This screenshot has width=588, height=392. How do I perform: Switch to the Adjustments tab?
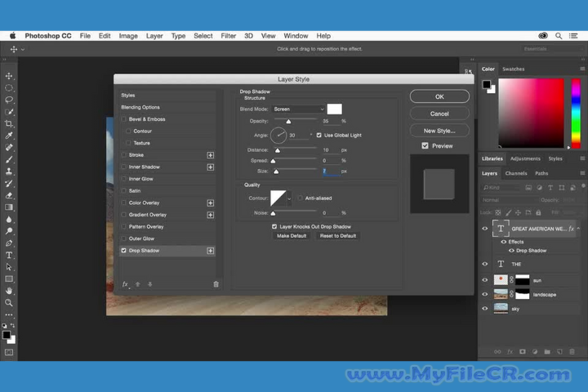[x=525, y=158]
